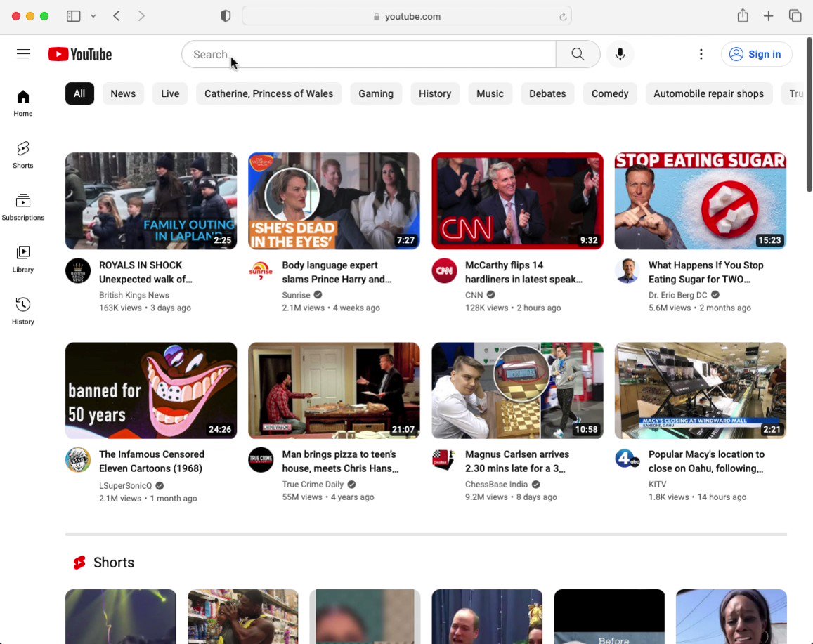Open Man brings pizza to teen's house title
This screenshot has width=813, height=644.
(341, 461)
